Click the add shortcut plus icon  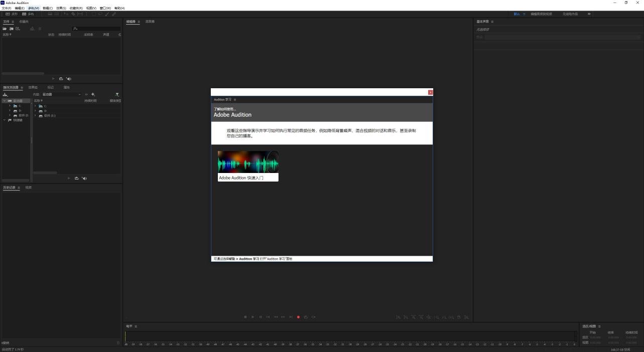point(93,94)
